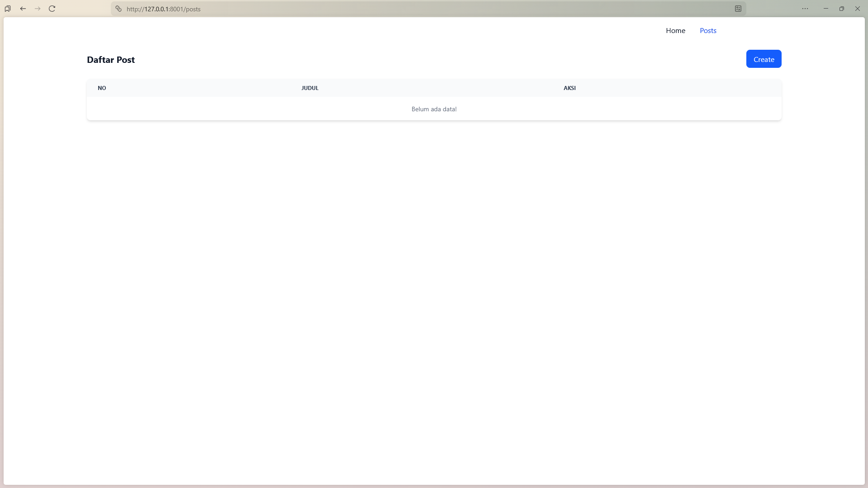Image resolution: width=868 pixels, height=488 pixels.
Task: Click the Daftar Post heading
Action: point(111,60)
